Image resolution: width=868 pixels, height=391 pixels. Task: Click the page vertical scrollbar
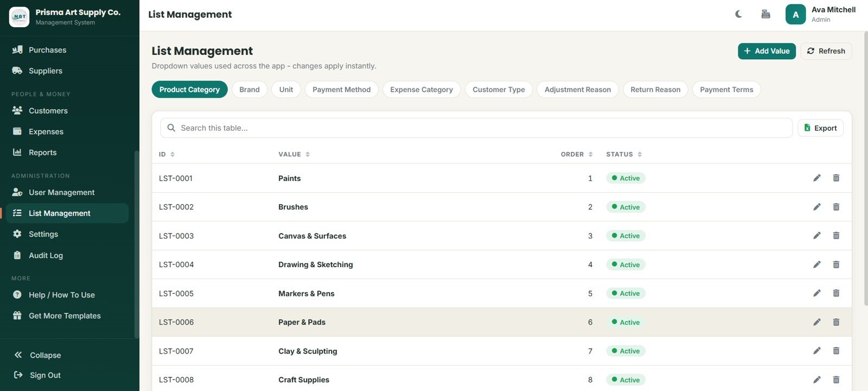point(865,168)
